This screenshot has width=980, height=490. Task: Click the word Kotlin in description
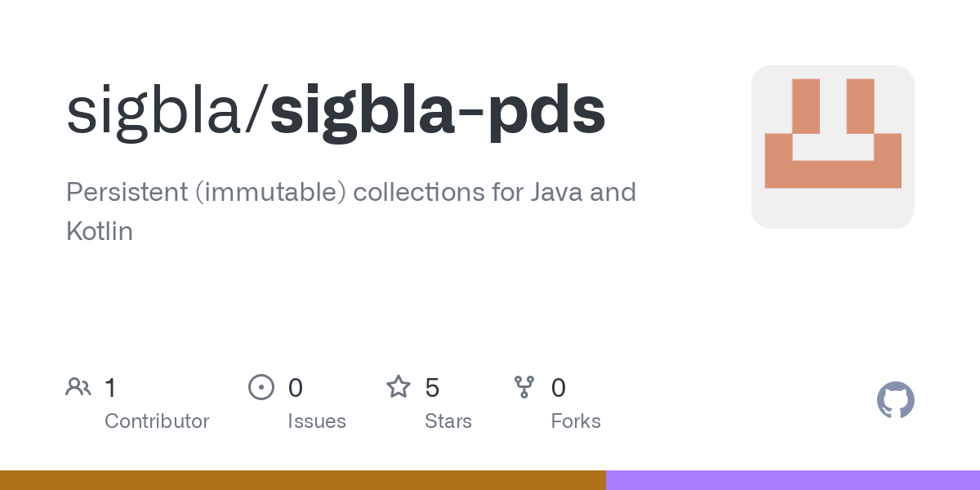tap(99, 232)
